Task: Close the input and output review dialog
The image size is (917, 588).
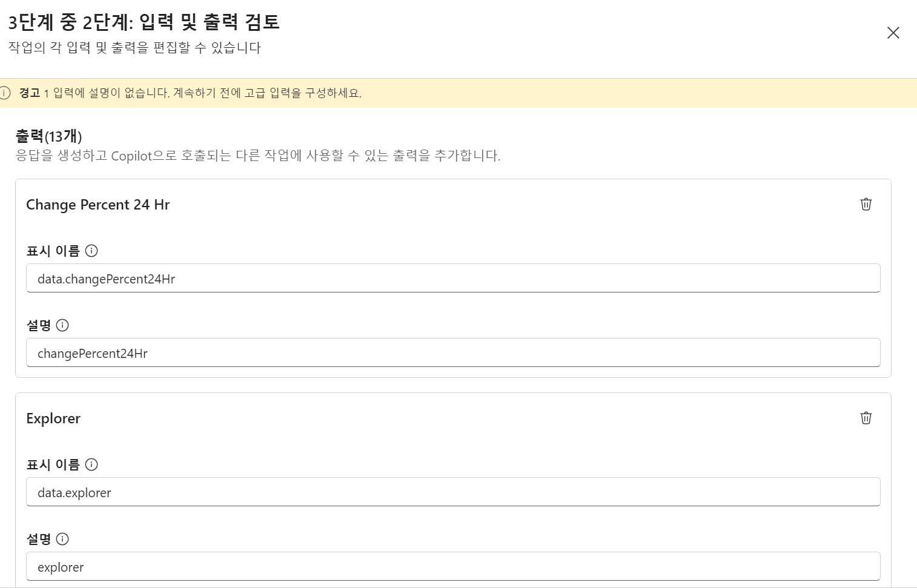Action: pyautogui.click(x=893, y=33)
